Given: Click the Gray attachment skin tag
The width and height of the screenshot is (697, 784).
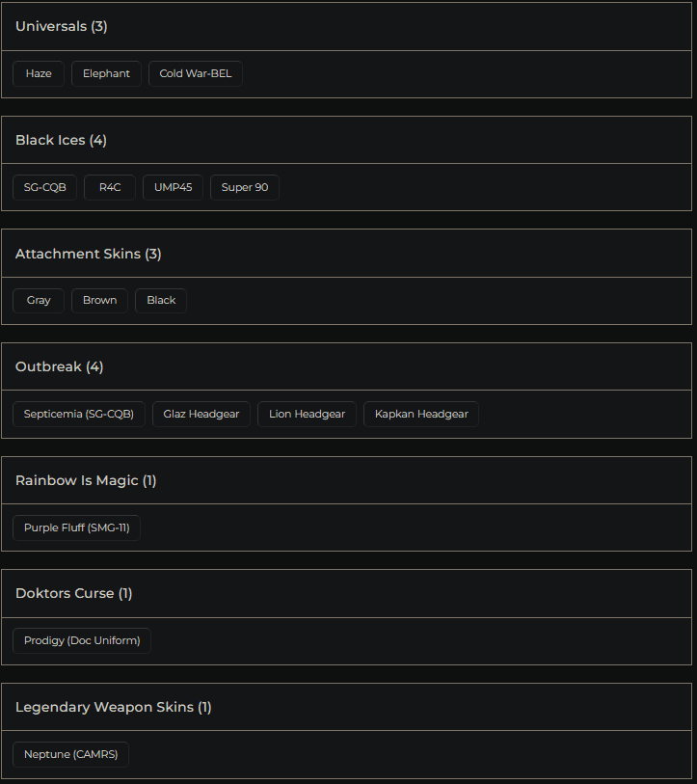Looking at the screenshot, I should click(39, 301).
